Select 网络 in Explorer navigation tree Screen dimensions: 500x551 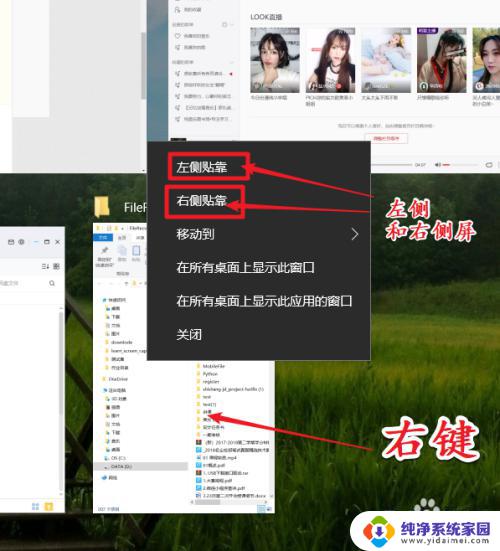110,478
